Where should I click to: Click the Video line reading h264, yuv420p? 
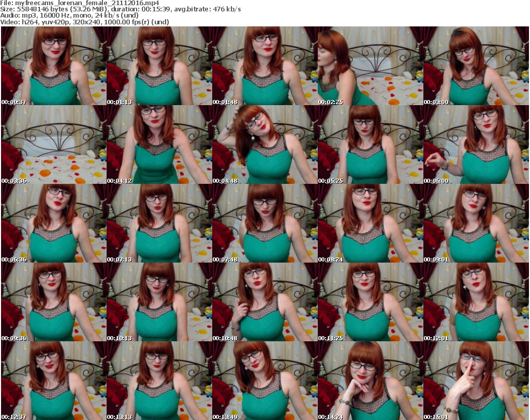coord(84,22)
